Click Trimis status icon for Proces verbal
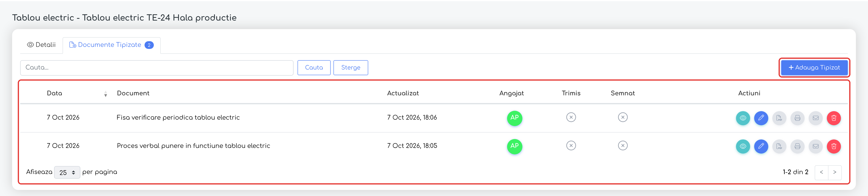 point(571,146)
